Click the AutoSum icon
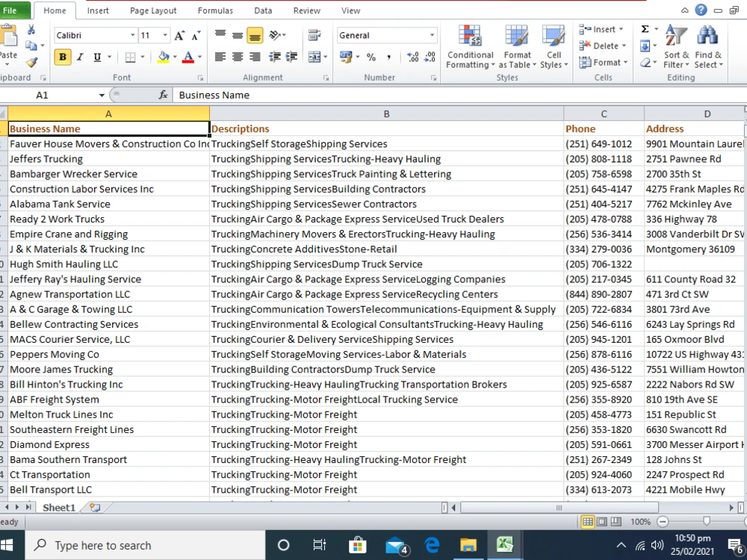 645,29
